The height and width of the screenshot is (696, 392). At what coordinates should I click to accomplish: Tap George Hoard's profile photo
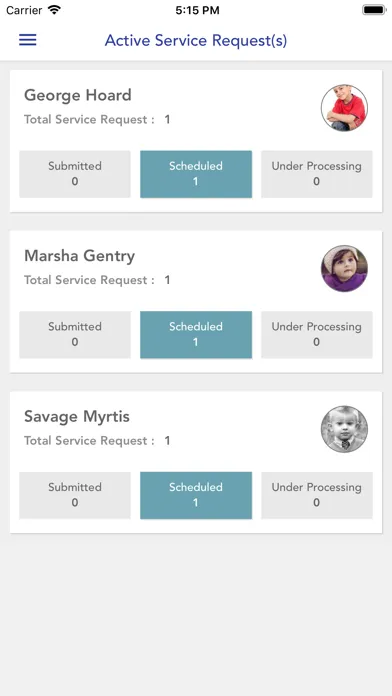(344, 108)
